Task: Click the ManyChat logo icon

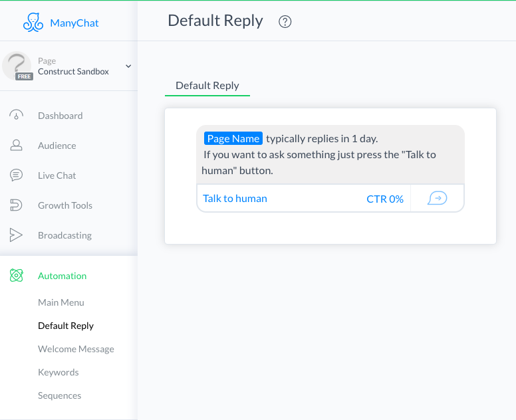Action: click(33, 23)
